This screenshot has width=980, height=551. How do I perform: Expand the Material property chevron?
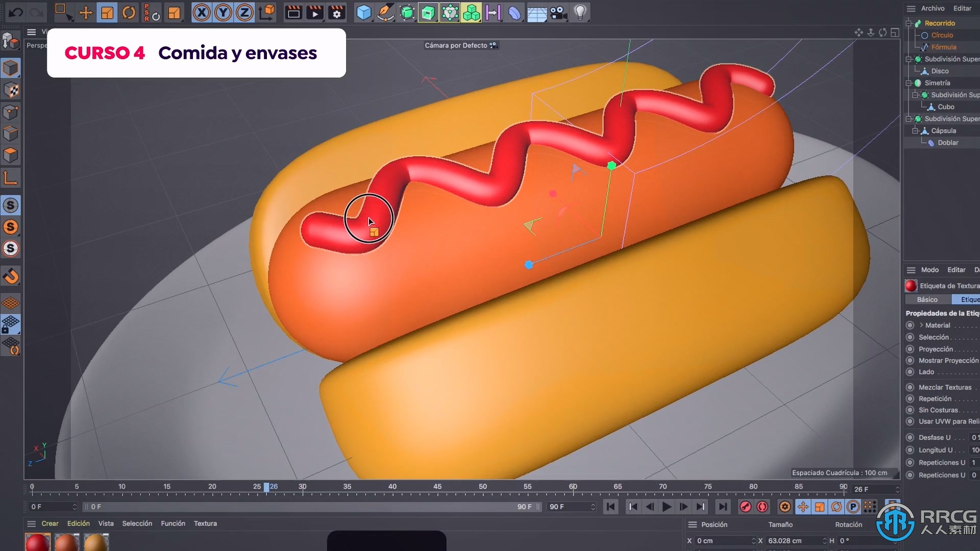[x=921, y=325]
